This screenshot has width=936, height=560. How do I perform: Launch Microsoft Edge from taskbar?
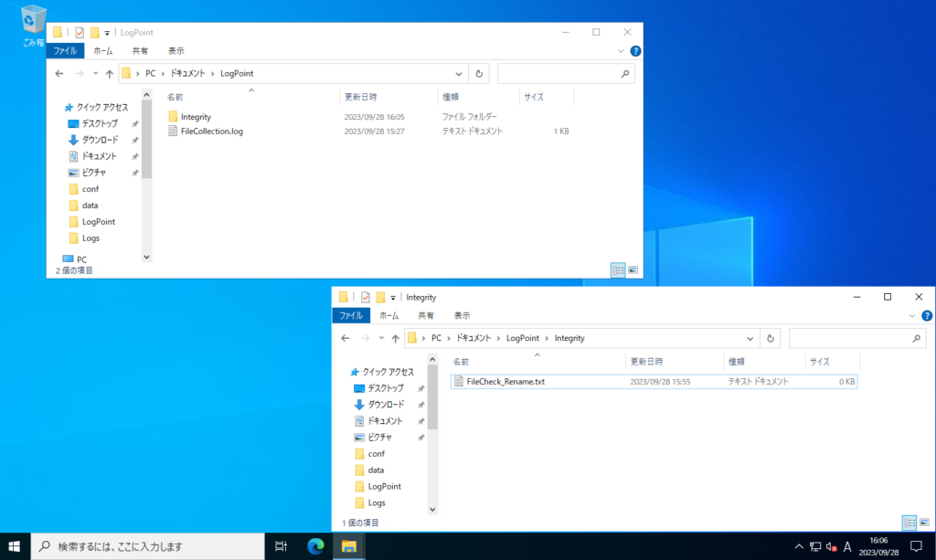315,546
